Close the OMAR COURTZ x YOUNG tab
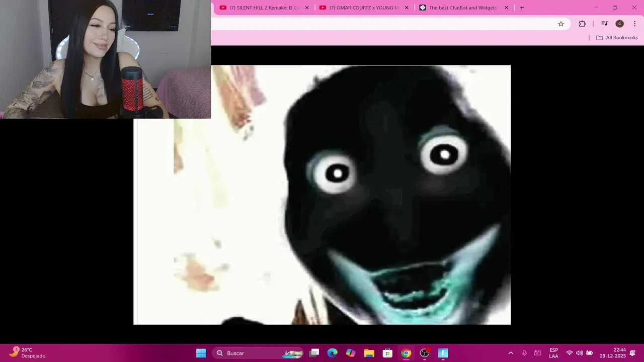The width and height of the screenshot is (644, 362). (407, 8)
